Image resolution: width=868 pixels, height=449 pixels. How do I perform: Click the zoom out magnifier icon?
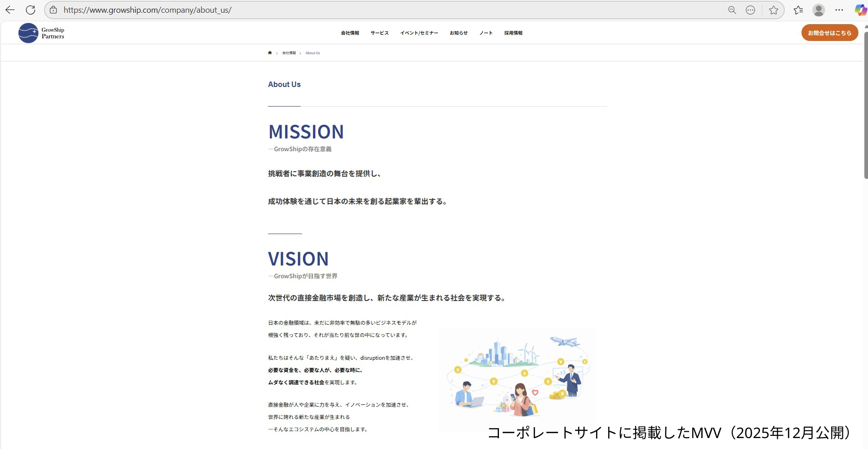(x=732, y=10)
